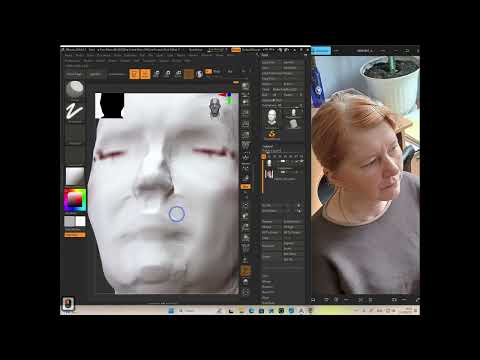The image size is (480, 360).
Task: Expand the Remesh section in subtool panel
Action: 268,292
